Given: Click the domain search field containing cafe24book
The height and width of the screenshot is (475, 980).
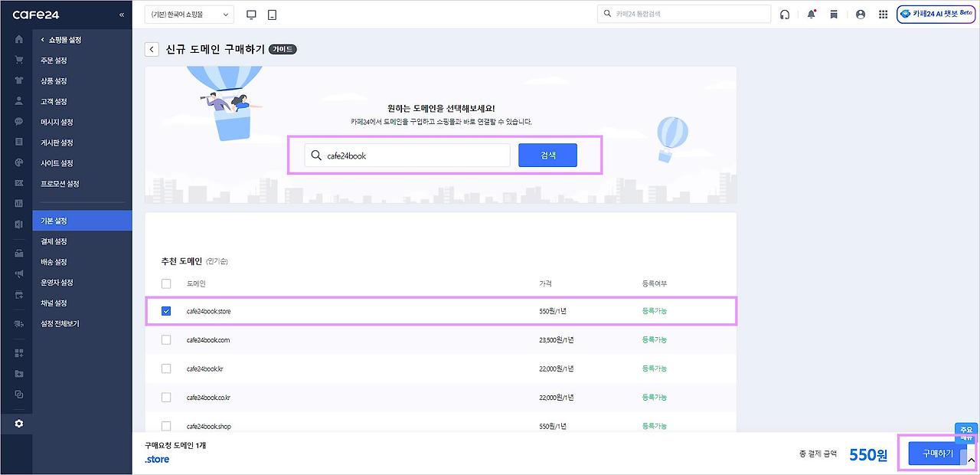Looking at the screenshot, I should (x=407, y=156).
